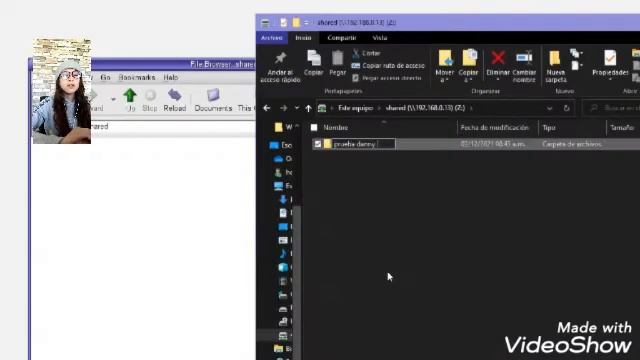This screenshot has height=360, width=640.
Task: Click the prueba danny rename text field
Action: (x=363, y=144)
